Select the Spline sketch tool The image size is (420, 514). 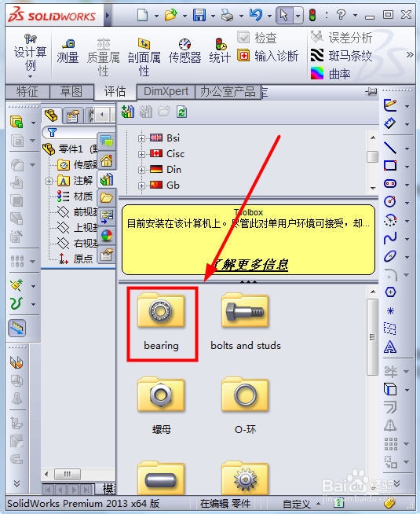tap(390, 238)
